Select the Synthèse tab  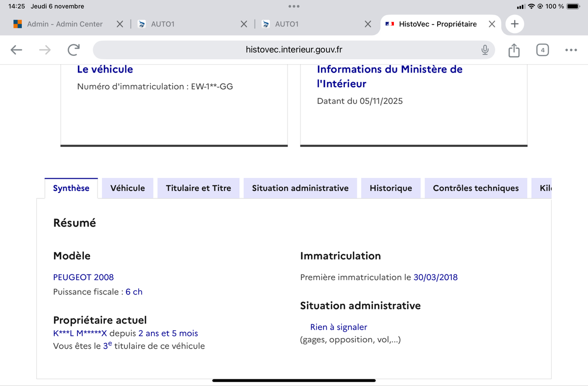(x=71, y=188)
